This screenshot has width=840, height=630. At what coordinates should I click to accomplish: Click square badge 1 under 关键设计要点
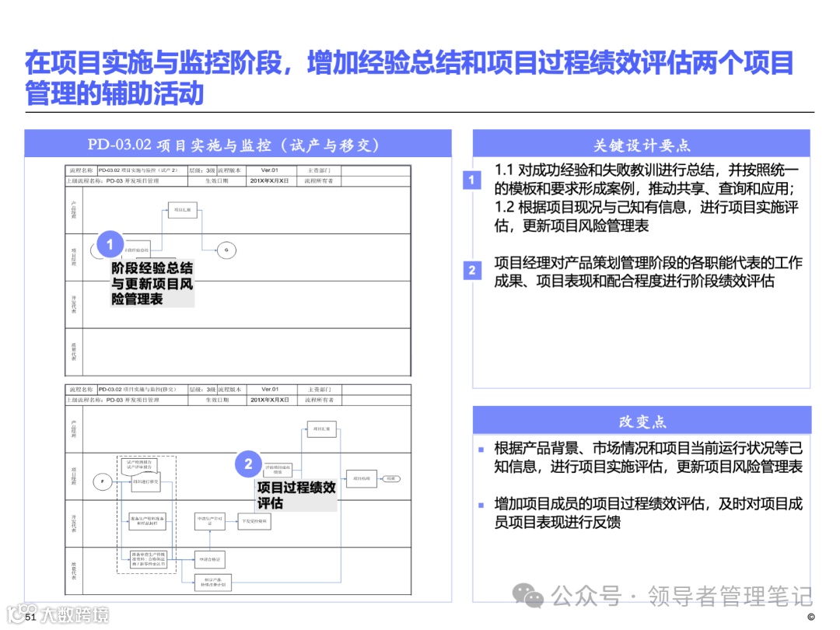click(471, 180)
